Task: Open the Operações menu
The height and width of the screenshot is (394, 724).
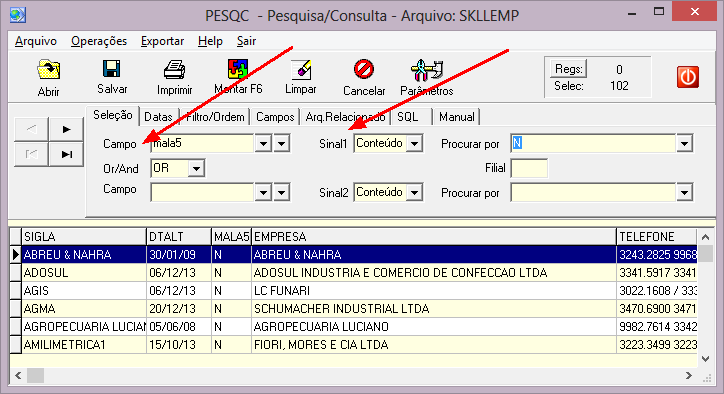Action: pyautogui.click(x=99, y=41)
